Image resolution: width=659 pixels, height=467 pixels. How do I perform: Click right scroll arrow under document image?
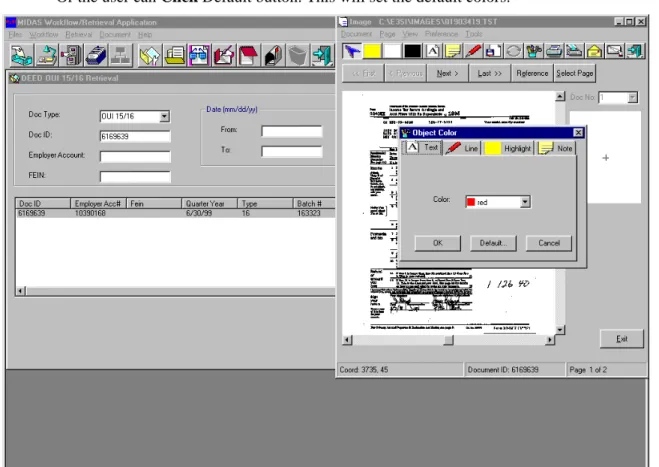[550, 340]
